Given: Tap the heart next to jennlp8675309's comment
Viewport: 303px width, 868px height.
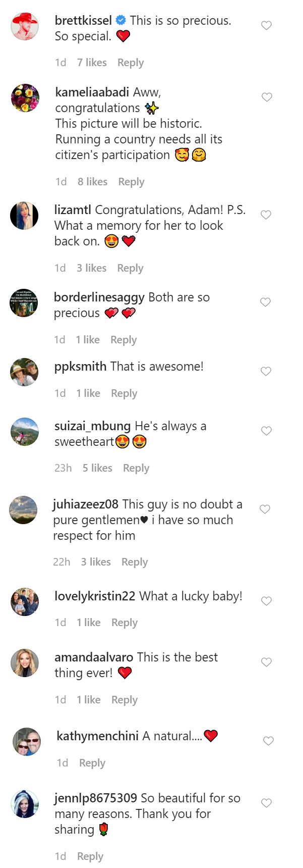Looking at the screenshot, I should tap(266, 803).
